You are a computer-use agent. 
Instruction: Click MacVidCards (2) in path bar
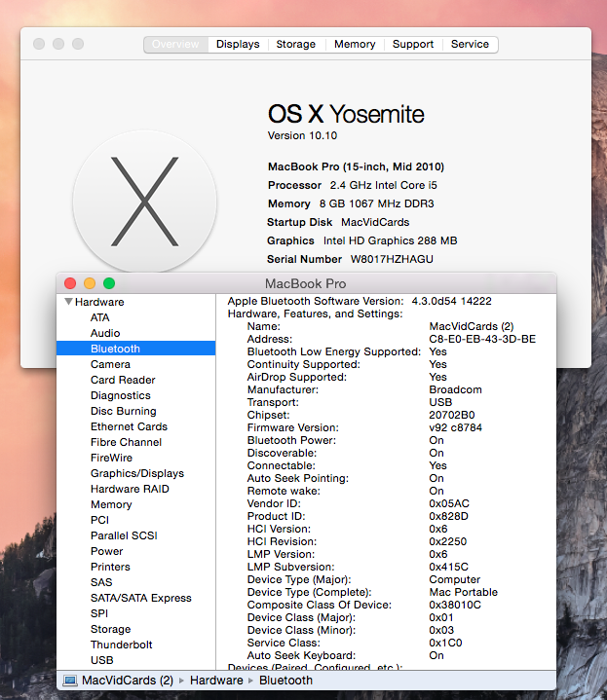click(128, 681)
